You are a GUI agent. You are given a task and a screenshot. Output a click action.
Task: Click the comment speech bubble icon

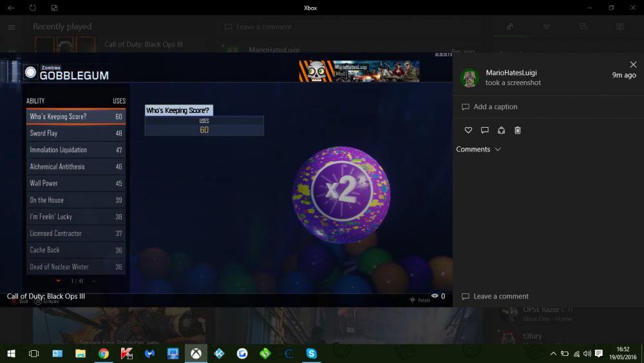(x=485, y=130)
